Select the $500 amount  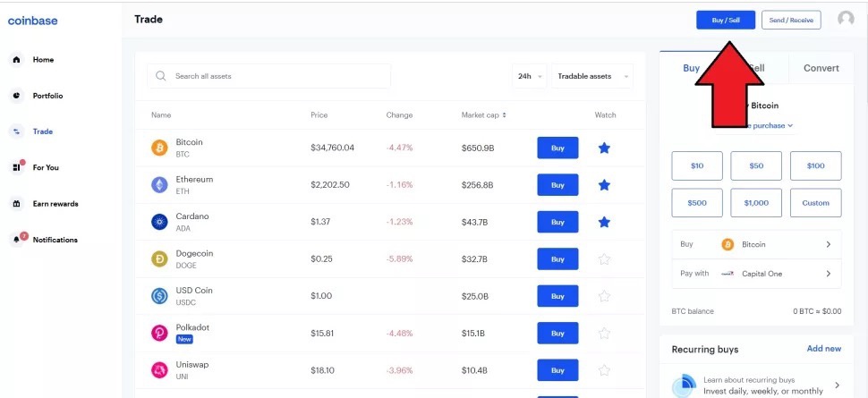[697, 203]
